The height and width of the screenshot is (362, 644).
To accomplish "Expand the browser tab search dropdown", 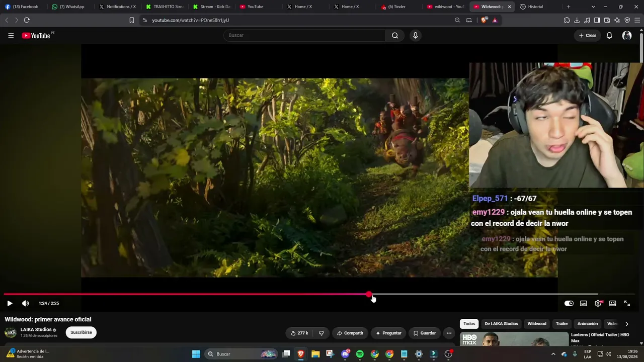I will (x=593, y=7).
